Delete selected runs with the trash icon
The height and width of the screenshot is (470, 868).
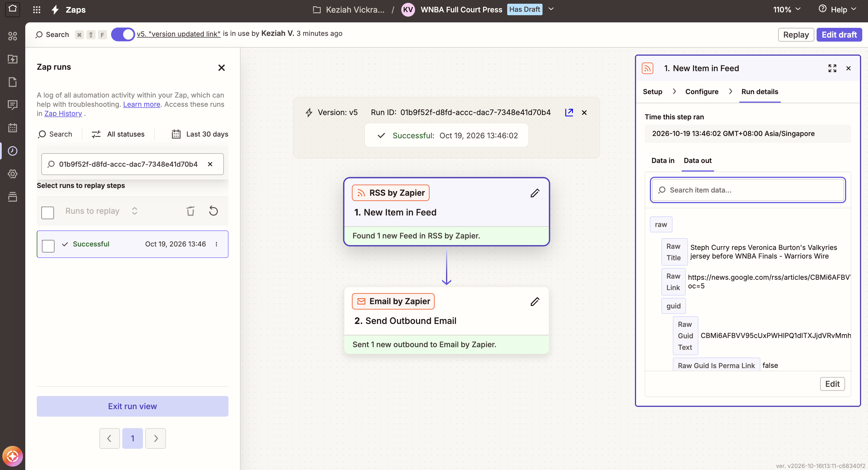click(190, 211)
